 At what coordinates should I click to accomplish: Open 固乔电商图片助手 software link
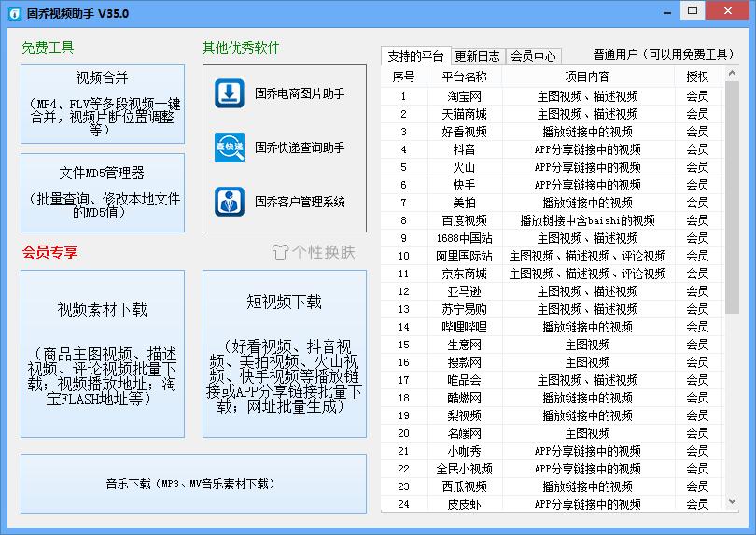coord(300,93)
